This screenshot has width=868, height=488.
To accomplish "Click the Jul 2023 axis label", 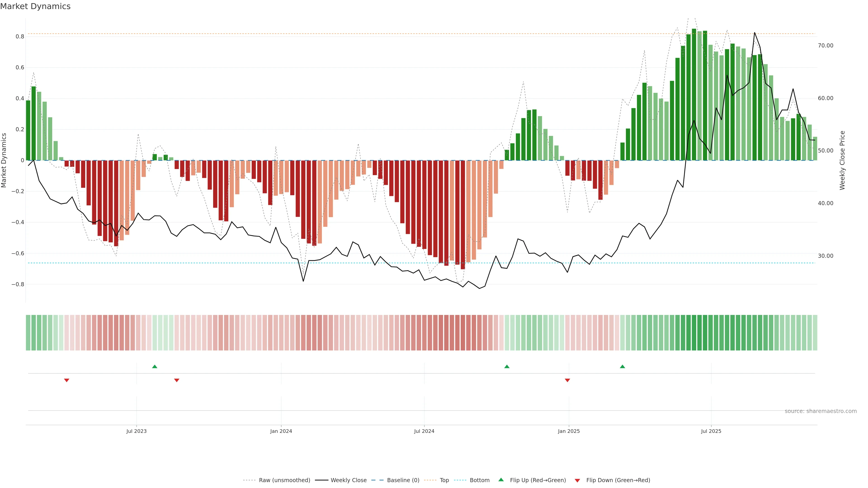I will pyautogui.click(x=137, y=431).
